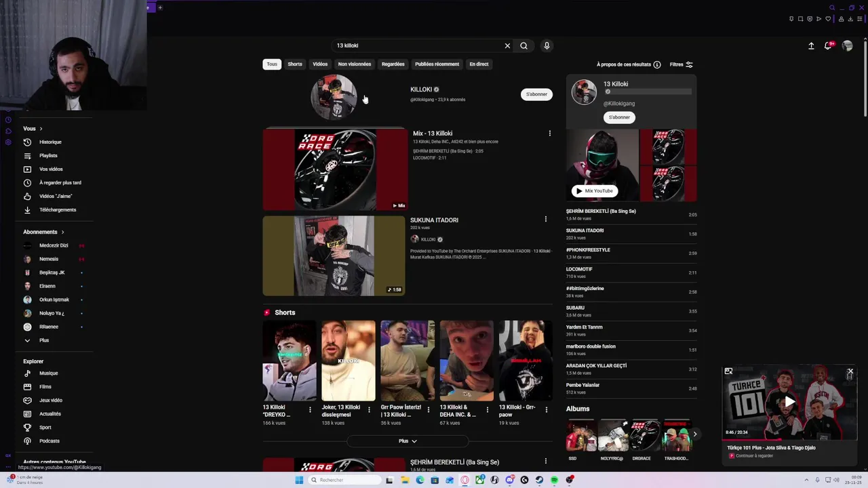The width and height of the screenshot is (868, 488).
Task: Expand more Shorts with Plus chevron
Action: point(408,441)
